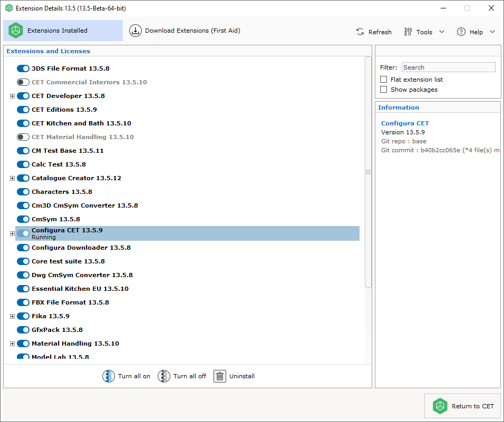Select the GfxPack 13.5.8 row text
The width and height of the screenshot is (504, 422).
point(57,330)
